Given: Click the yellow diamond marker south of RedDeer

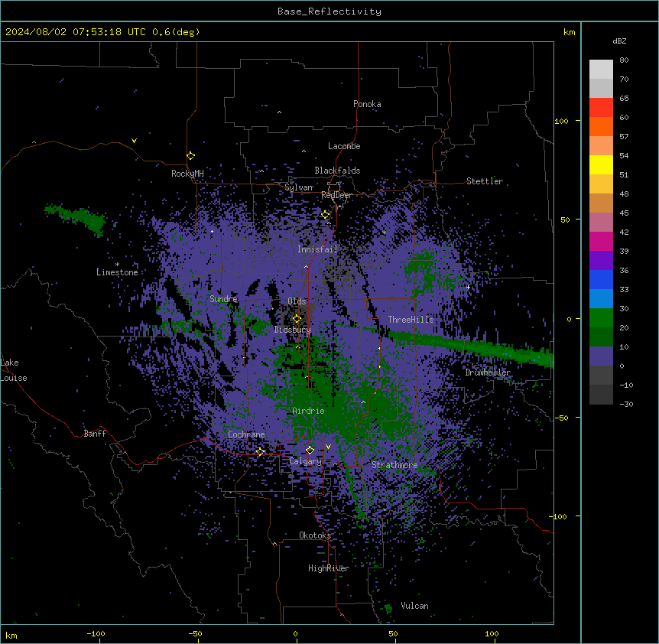Looking at the screenshot, I should (x=326, y=214).
